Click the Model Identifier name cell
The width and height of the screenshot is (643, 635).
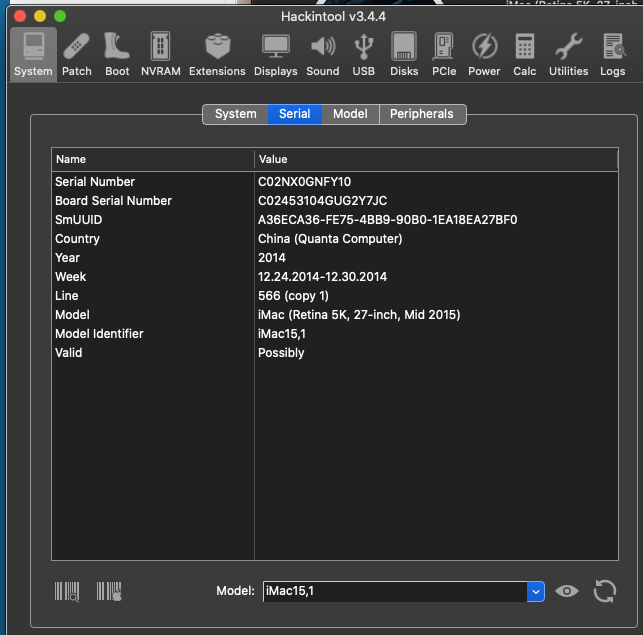[99, 334]
